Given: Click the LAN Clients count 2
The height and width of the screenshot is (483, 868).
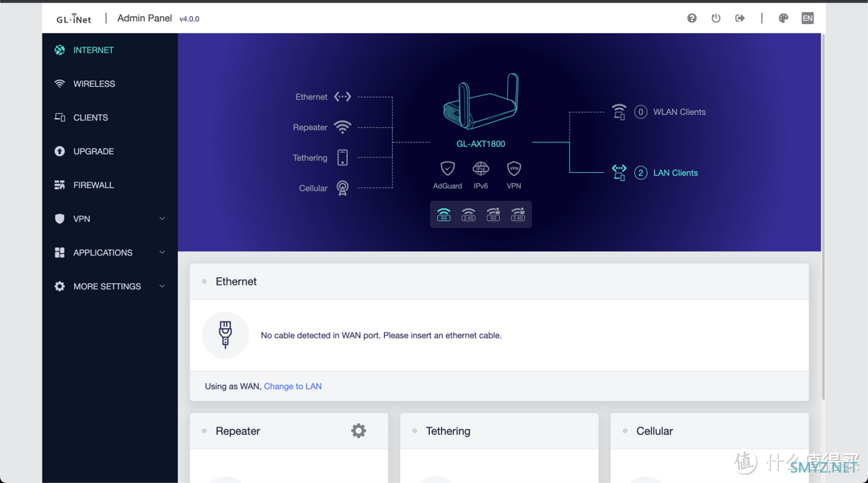Looking at the screenshot, I should point(641,173).
